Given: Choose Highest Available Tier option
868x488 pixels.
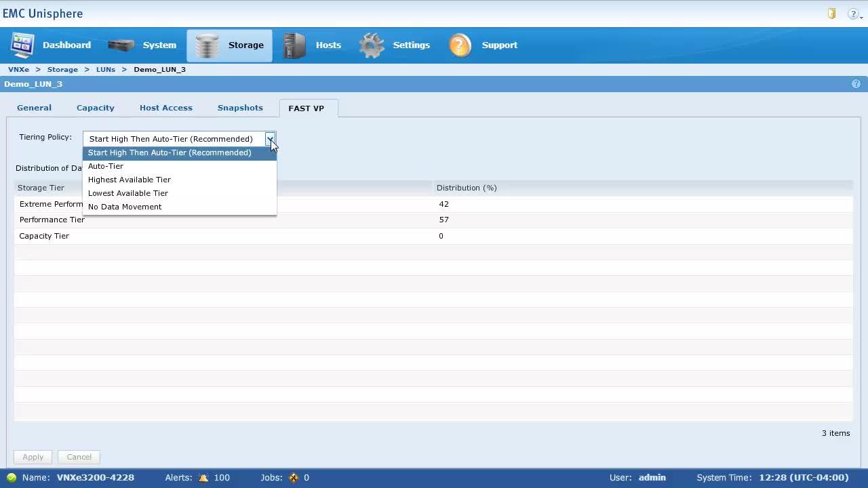Looking at the screenshot, I should (180, 180).
